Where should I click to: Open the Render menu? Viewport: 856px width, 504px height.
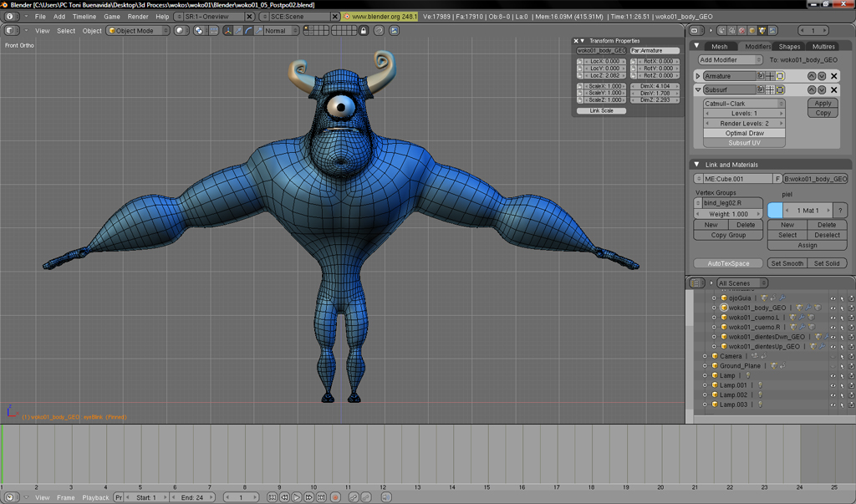(x=138, y=17)
